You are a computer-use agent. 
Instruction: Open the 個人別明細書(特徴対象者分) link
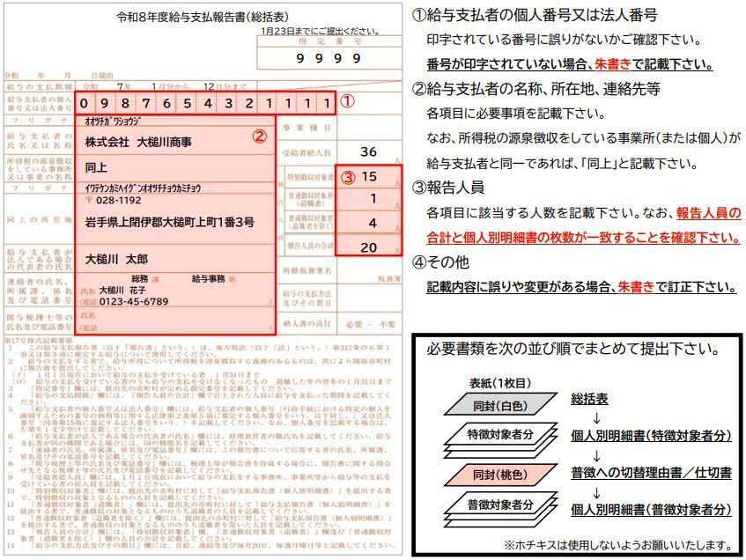click(x=651, y=436)
